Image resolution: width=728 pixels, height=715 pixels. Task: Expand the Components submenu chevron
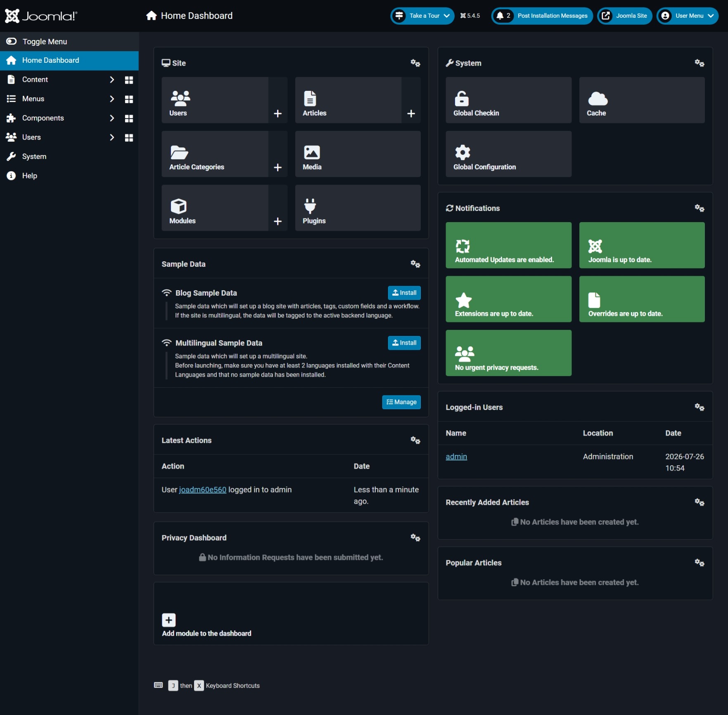[x=111, y=118]
